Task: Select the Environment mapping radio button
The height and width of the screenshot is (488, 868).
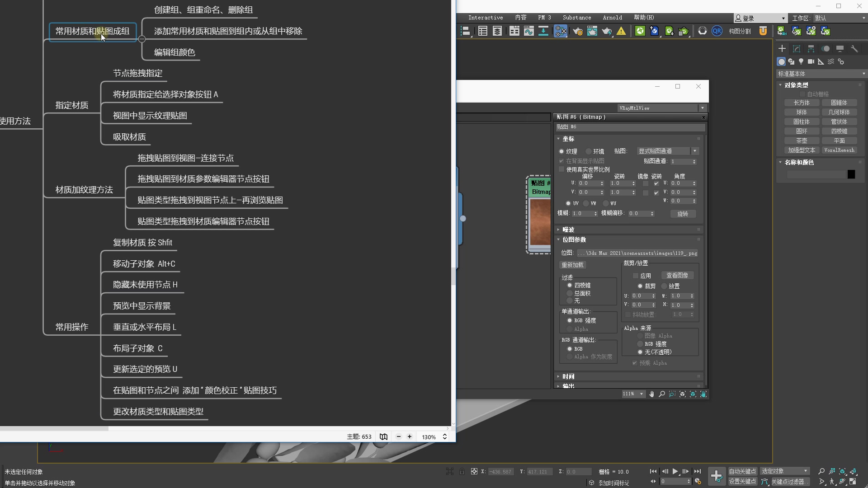Action: 589,151
